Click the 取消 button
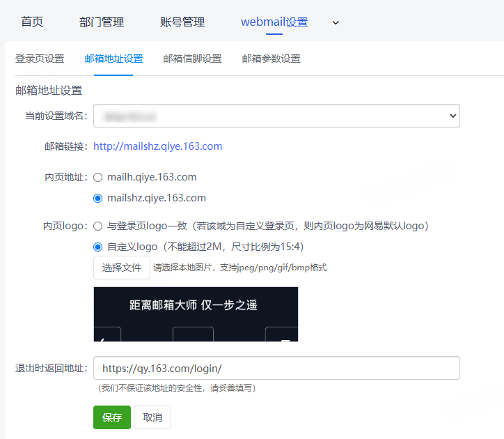Screen dimensions: 504x439 coord(152,417)
